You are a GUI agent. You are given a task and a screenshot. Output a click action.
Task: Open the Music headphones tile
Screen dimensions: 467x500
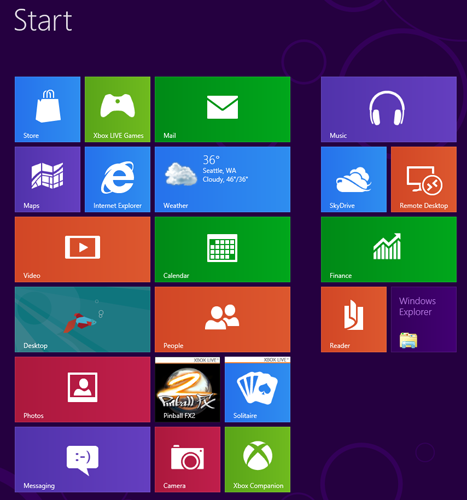pyautogui.click(x=389, y=109)
